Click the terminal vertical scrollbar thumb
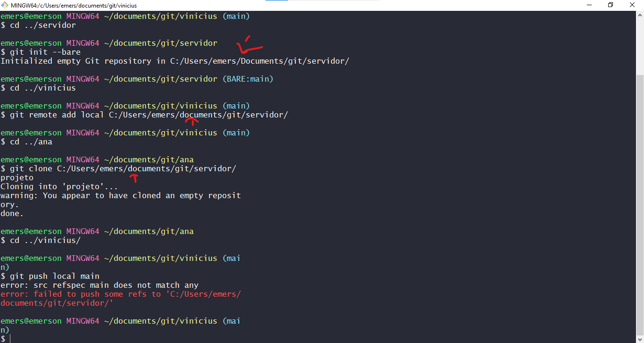The height and width of the screenshot is (343, 644). 640,204
